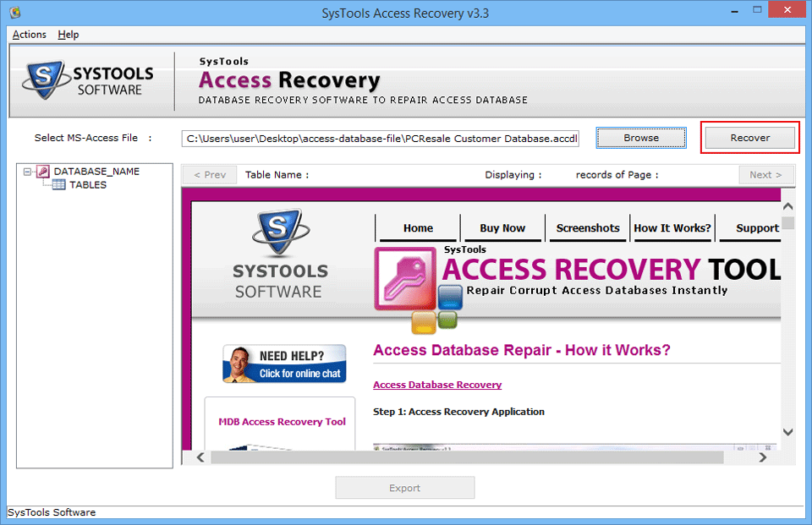Click the Recover button
The height and width of the screenshot is (525, 812).
[750, 138]
